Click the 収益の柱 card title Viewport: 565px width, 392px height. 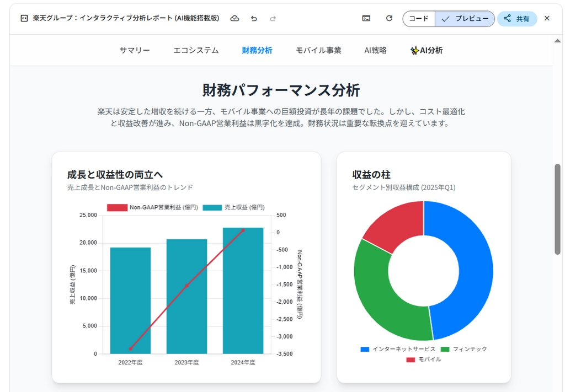click(x=371, y=175)
